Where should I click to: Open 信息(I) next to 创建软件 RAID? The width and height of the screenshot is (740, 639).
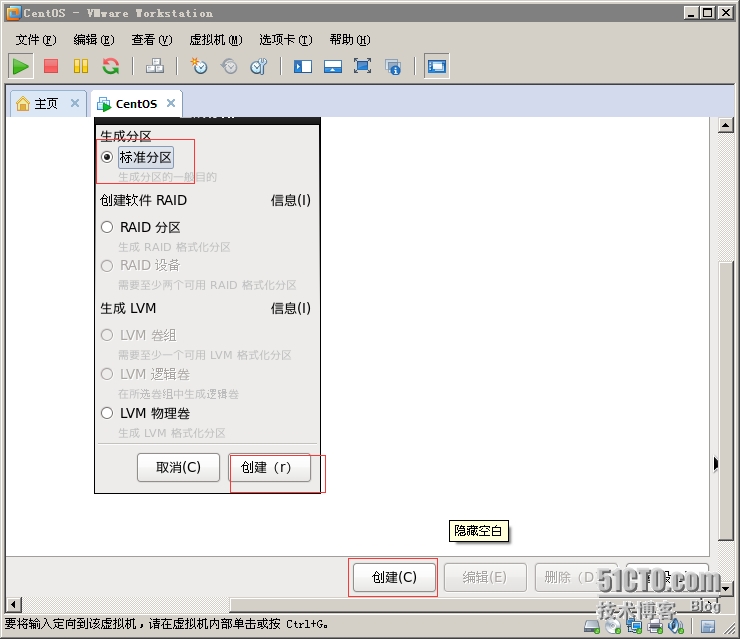click(291, 200)
